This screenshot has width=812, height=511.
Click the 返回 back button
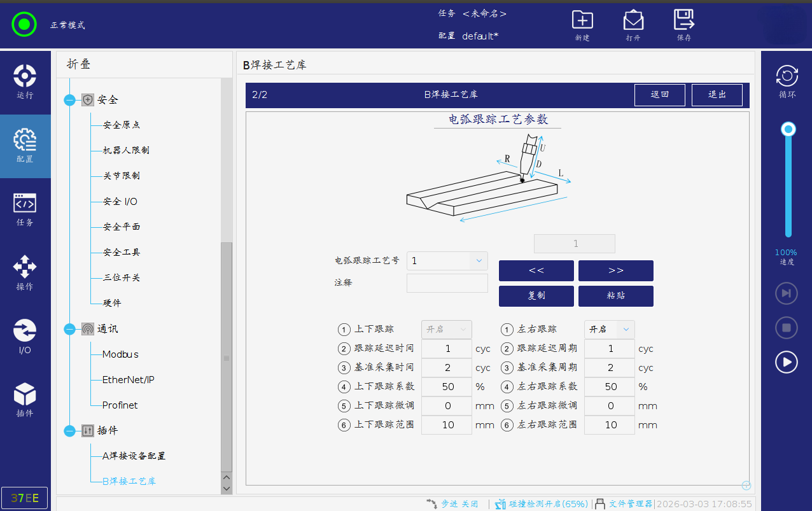(x=660, y=95)
